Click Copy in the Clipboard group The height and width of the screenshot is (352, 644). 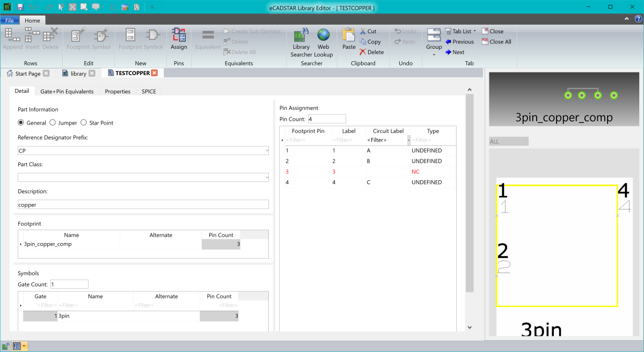(370, 42)
